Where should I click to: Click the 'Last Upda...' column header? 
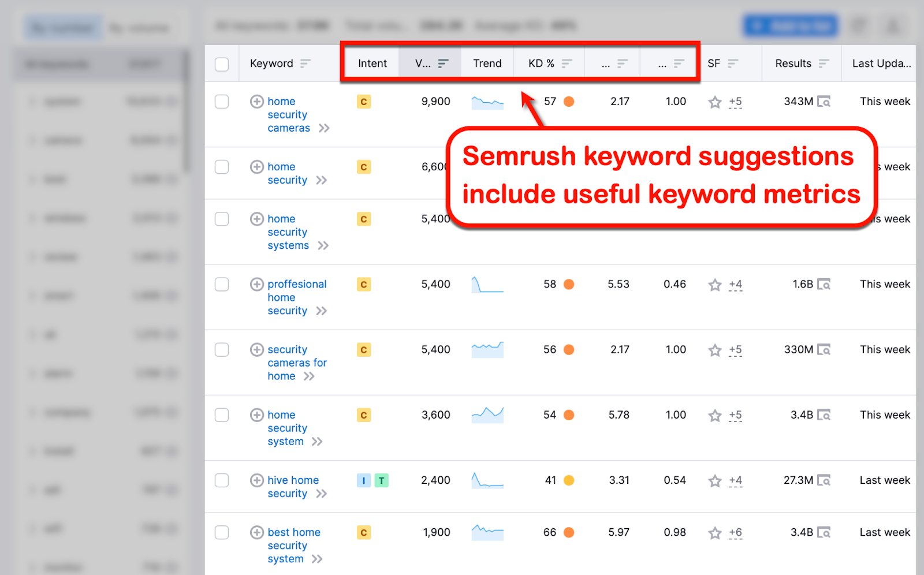coord(881,64)
